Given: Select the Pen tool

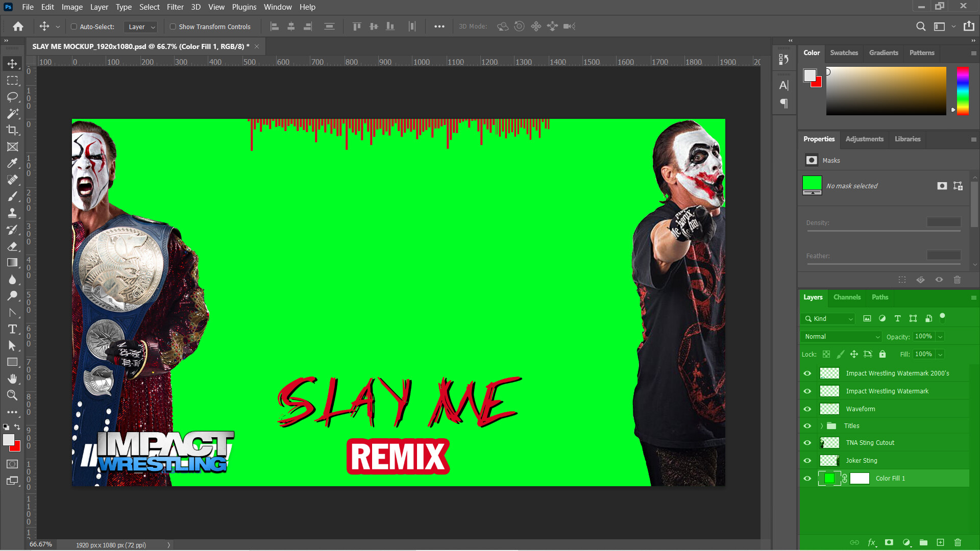Looking at the screenshot, I should tap(12, 312).
